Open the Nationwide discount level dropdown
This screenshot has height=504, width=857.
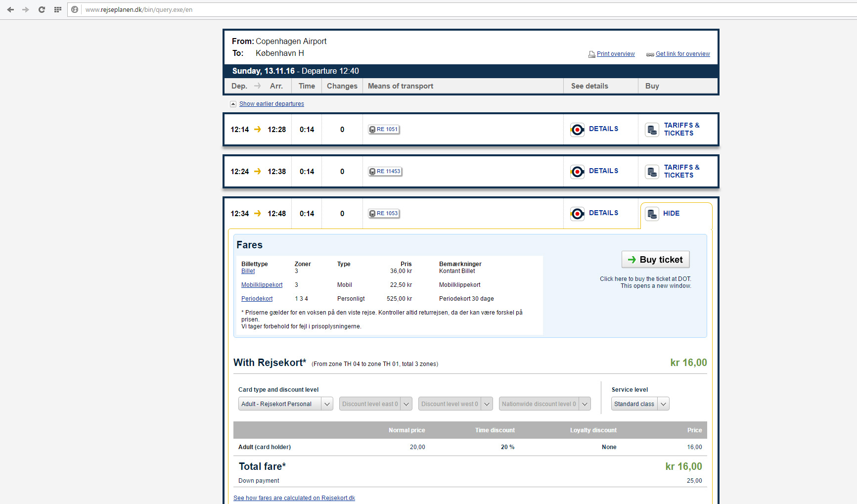[544, 404]
